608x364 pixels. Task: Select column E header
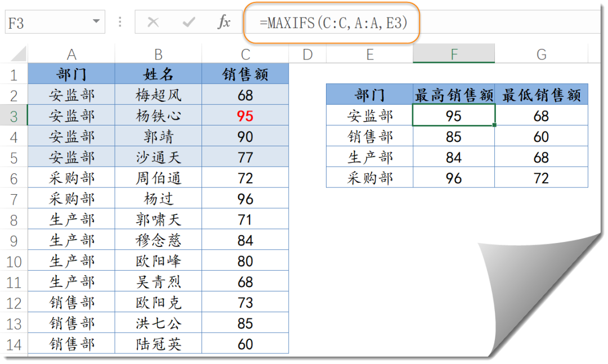370,54
